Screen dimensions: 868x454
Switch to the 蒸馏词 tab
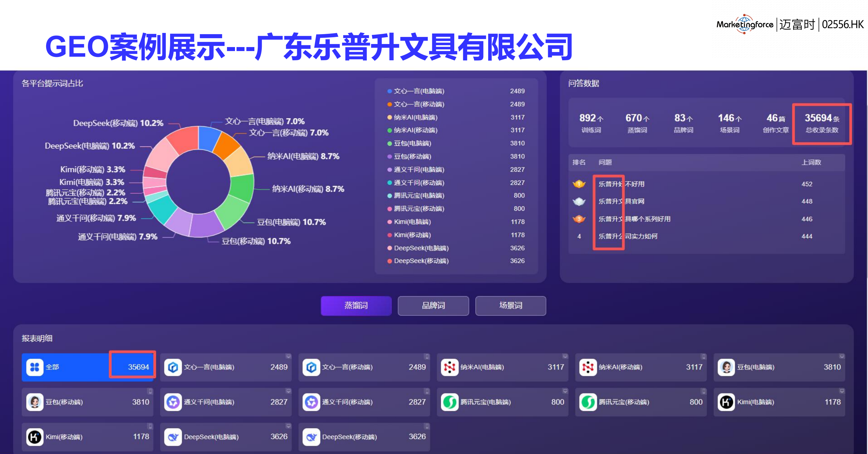click(356, 306)
